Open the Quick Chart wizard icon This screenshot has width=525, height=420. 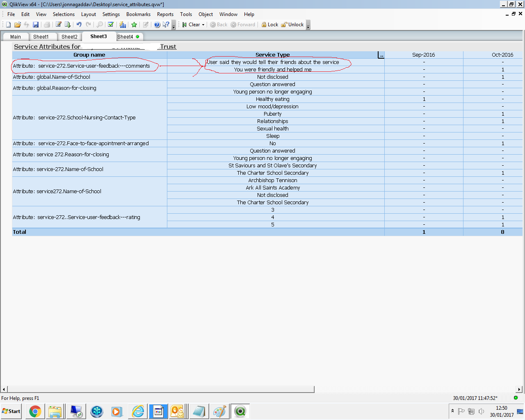coord(122,25)
